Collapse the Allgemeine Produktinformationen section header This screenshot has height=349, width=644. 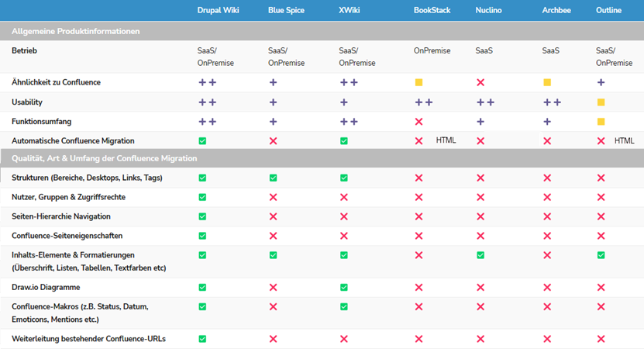click(76, 32)
